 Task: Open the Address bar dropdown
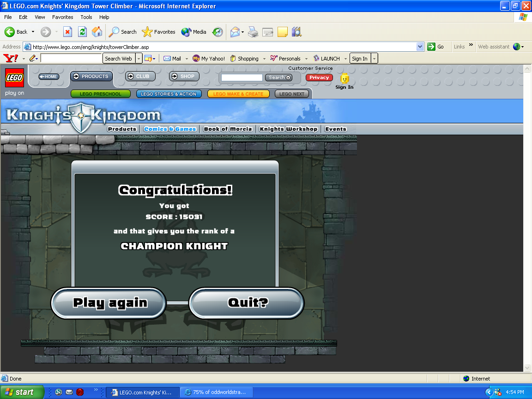click(420, 47)
